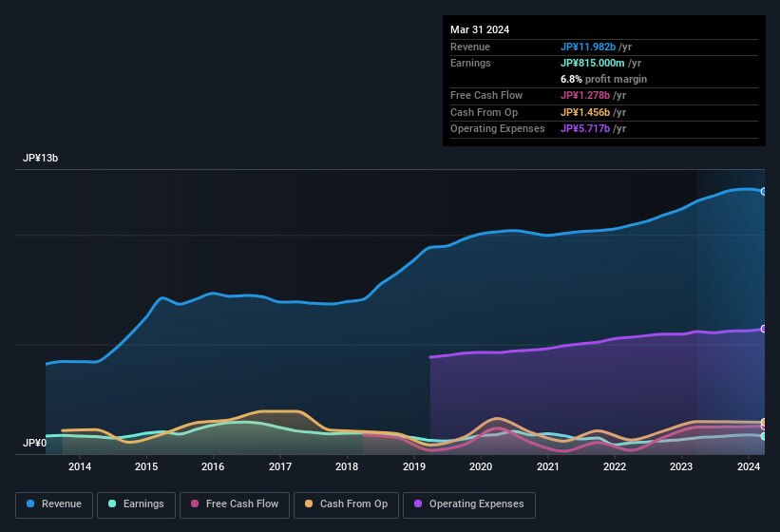
Task: Click the Revenue endpoint marker on chart
Action: [x=764, y=191]
